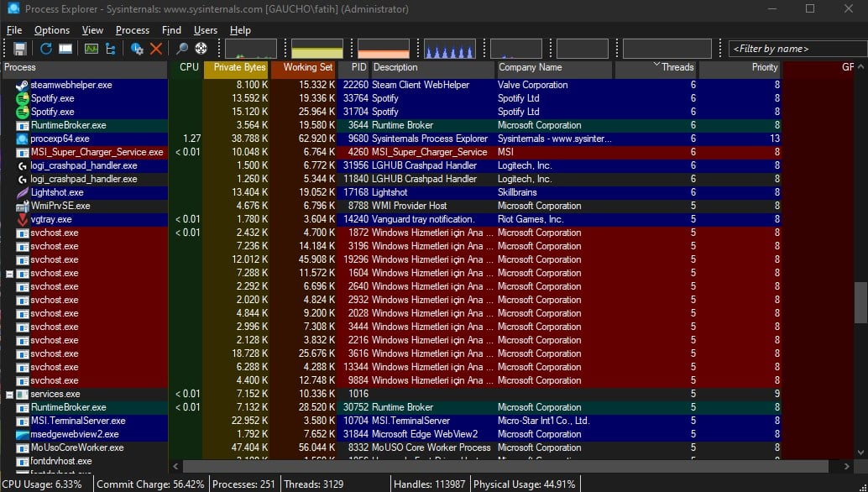
Task: Click the Filter by name field
Action: [x=797, y=49]
